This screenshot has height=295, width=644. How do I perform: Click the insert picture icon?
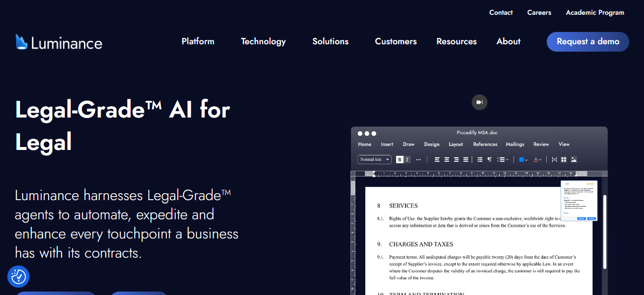coord(574,159)
